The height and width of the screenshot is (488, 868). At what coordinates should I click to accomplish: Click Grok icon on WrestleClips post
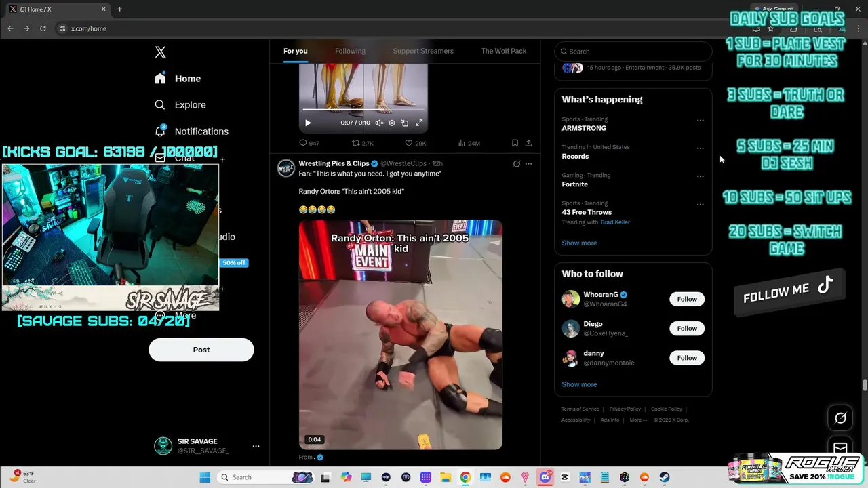click(516, 163)
